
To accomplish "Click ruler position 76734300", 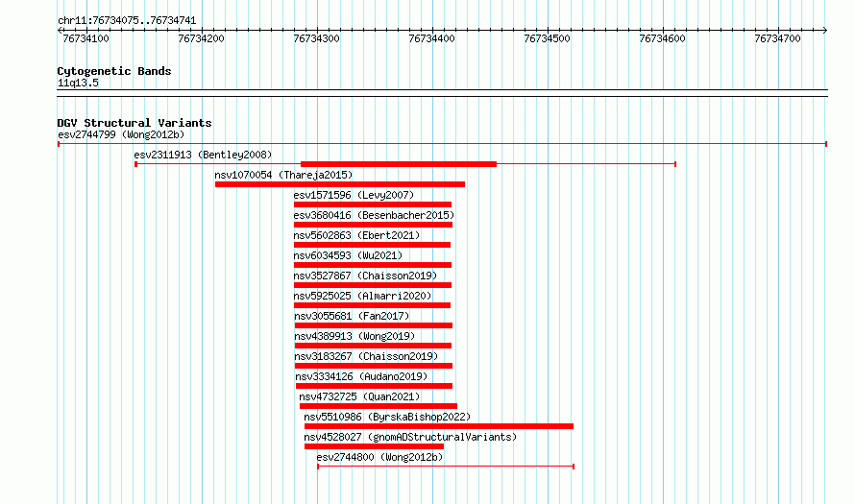I will click(x=316, y=38).
